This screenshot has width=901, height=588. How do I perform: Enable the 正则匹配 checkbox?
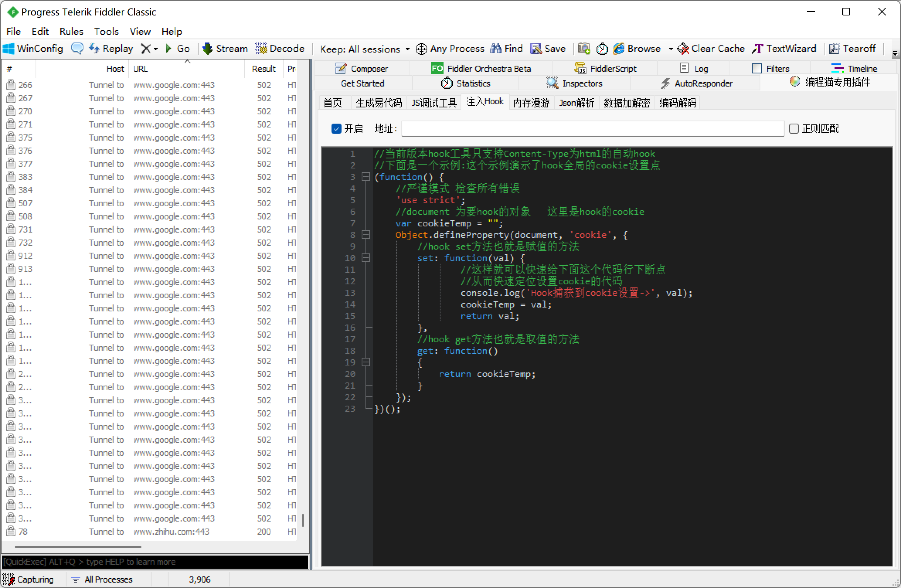[794, 129]
